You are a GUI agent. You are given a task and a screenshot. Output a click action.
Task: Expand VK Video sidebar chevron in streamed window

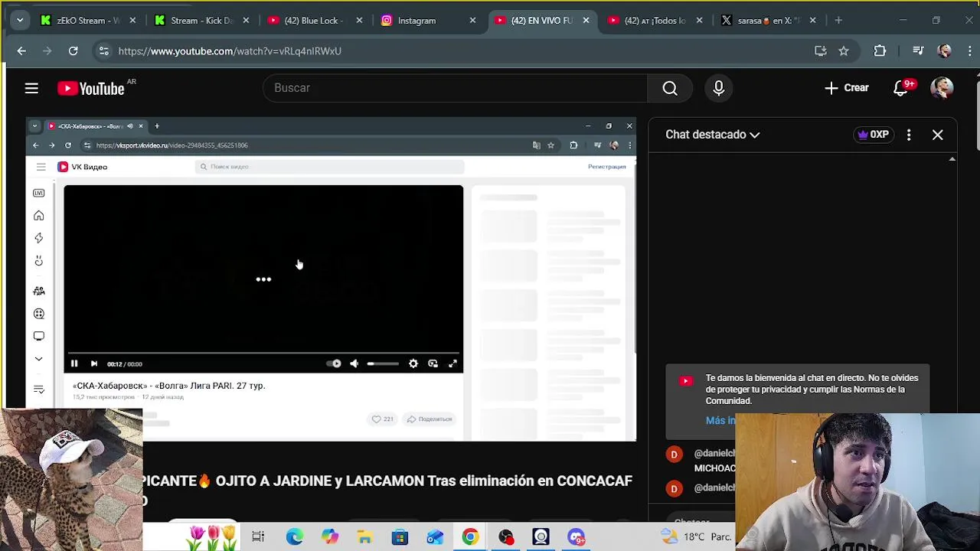pos(38,359)
